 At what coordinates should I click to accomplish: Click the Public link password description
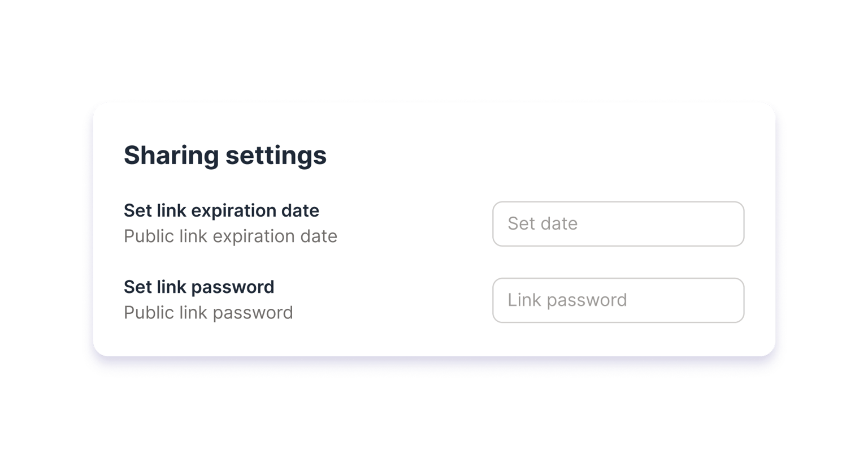coord(208,312)
